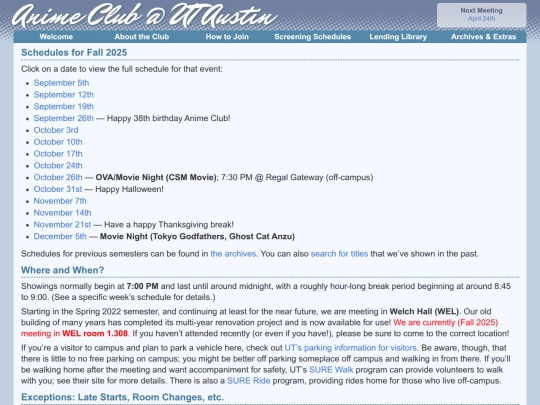Open the SURE Ride program link

[249, 381]
